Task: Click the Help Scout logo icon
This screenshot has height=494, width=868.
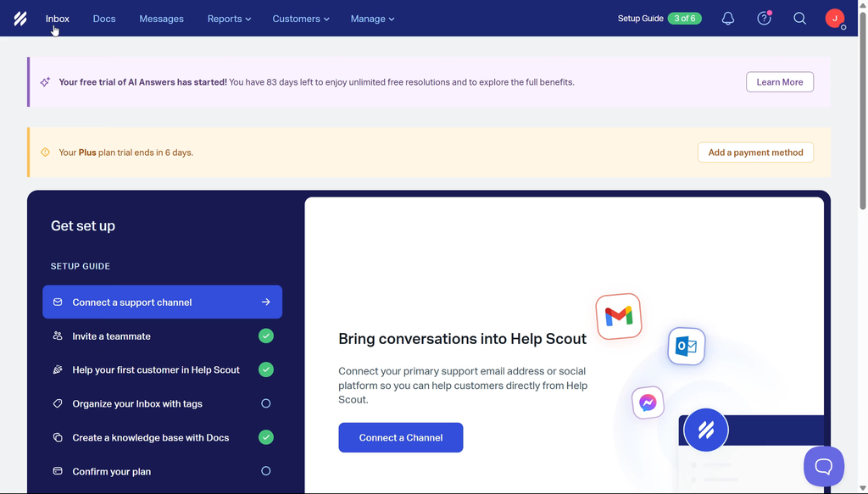Action: pyautogui.click(x=20, y=19)
